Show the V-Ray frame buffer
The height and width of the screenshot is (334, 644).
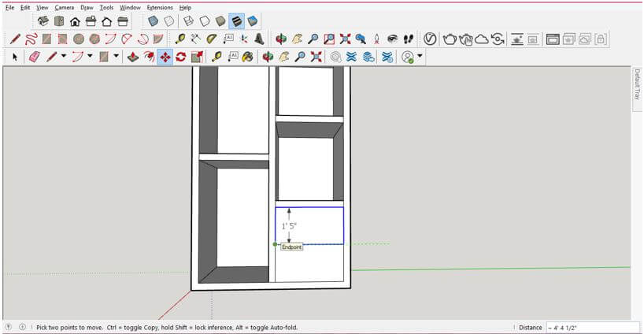(x=553, y=39)
